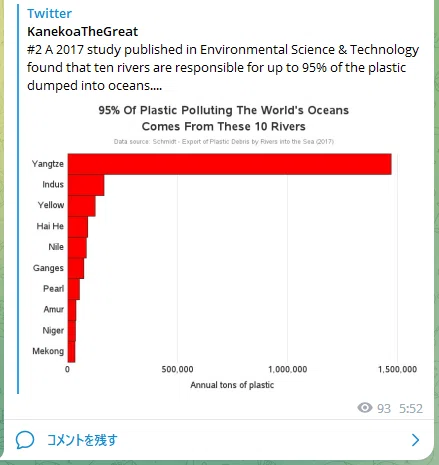Click the 5:52 message timestamp
The height and width of the screenshot is (465, 439).
pos(411,408)
